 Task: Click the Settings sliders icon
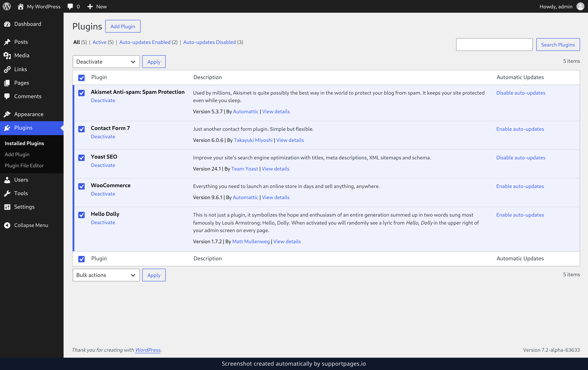(7, 207)
